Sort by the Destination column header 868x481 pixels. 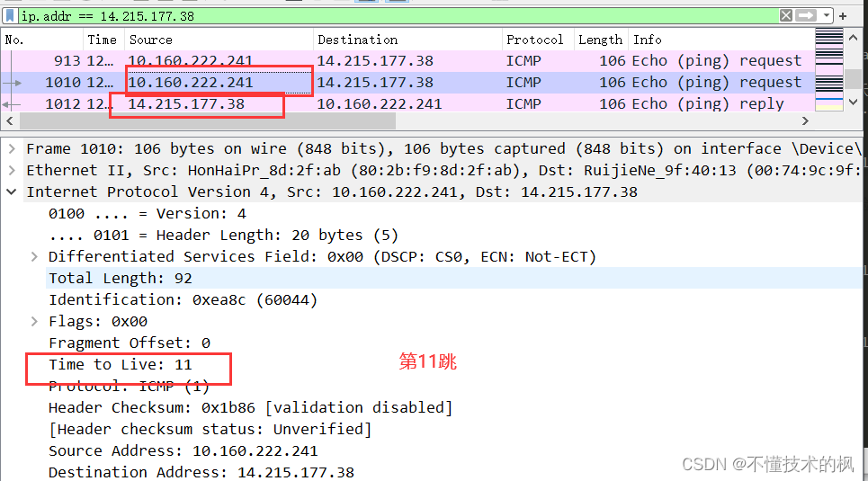click(408, 40)
